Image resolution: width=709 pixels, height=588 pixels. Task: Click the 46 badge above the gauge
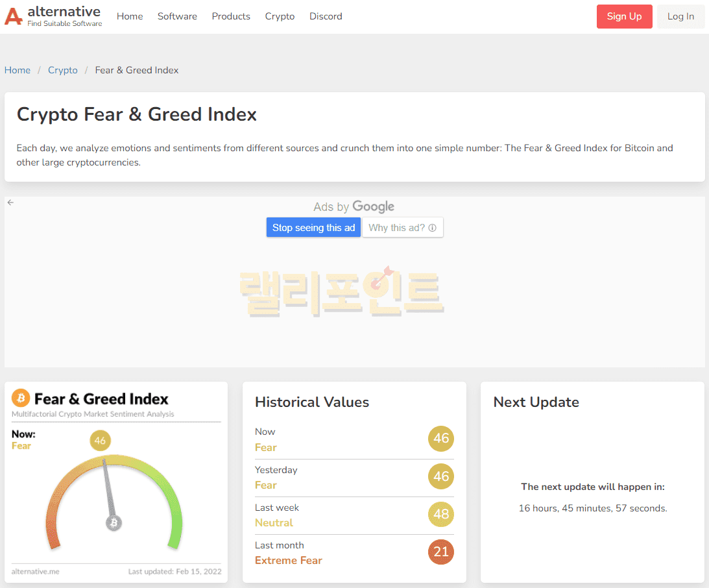pyautogui.click(x=100, y=441)
